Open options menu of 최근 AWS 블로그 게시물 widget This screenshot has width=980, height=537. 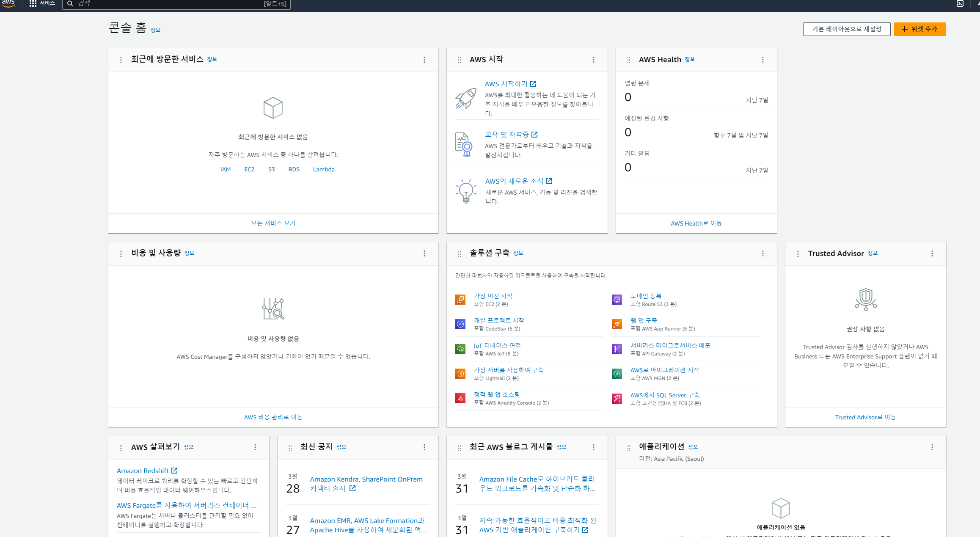coord(594,447)
